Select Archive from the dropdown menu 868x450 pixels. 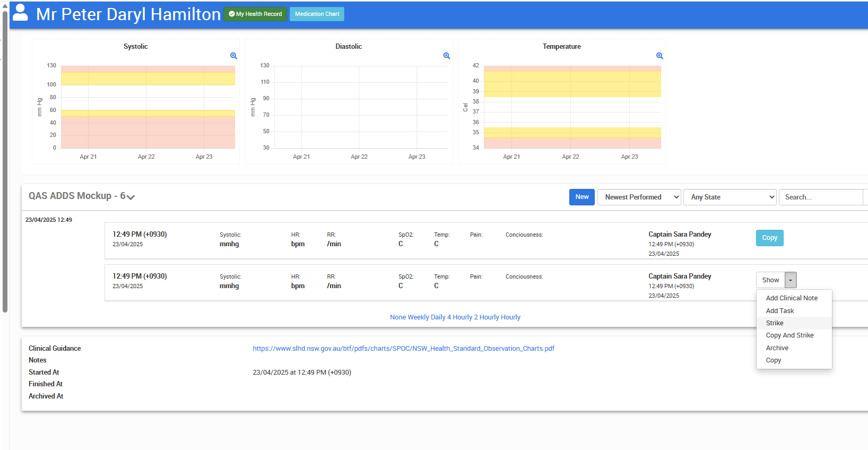pos(777,348)
